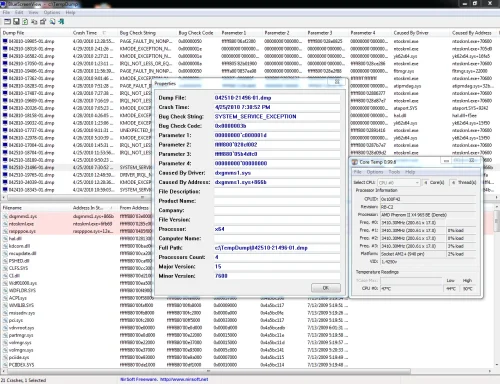Image resolution: width=500 pixels, height=384 pixels.
Task: Click the file icon beside PSHED.dll
Action: [5, 261]
